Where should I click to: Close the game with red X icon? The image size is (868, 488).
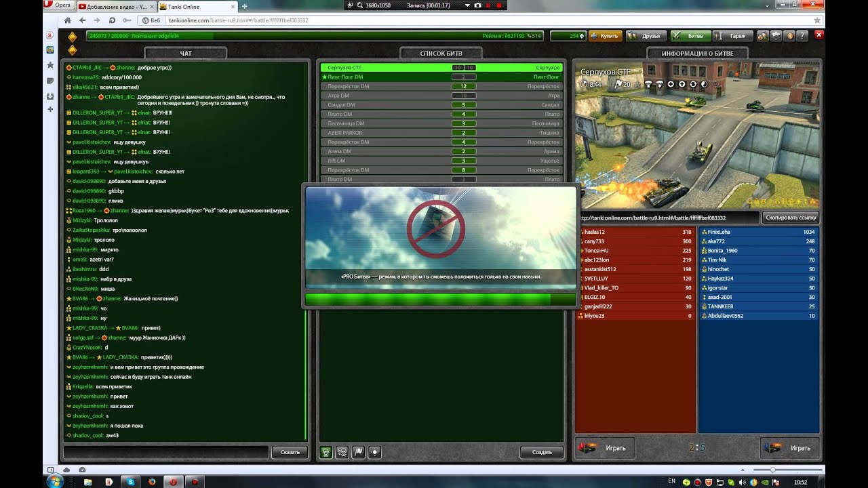[x=819, y=35]
